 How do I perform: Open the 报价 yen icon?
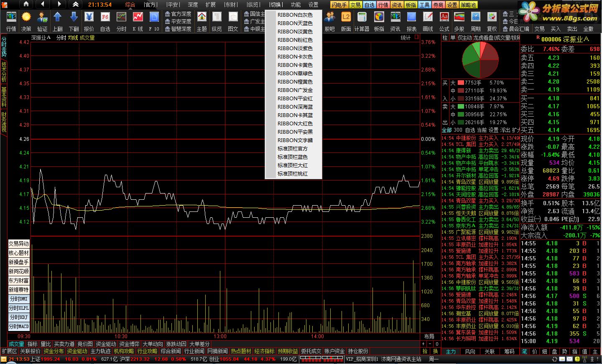[89, 22]
